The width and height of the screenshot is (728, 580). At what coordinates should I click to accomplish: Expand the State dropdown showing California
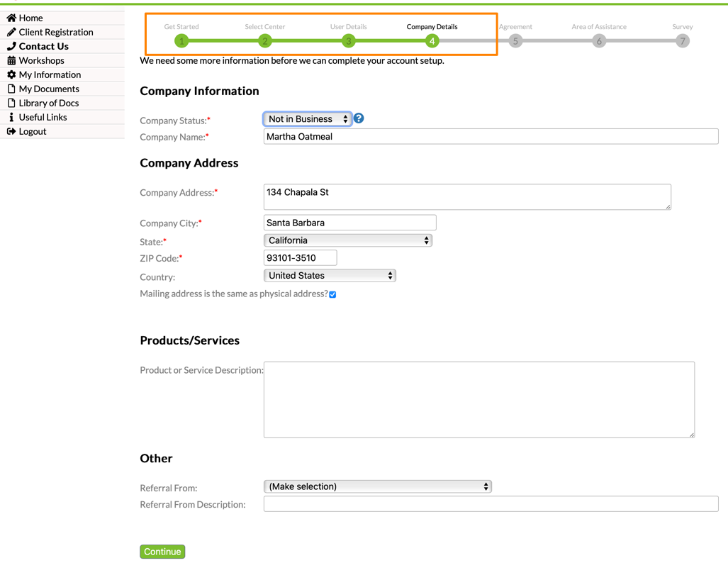[x=347, y=240]
